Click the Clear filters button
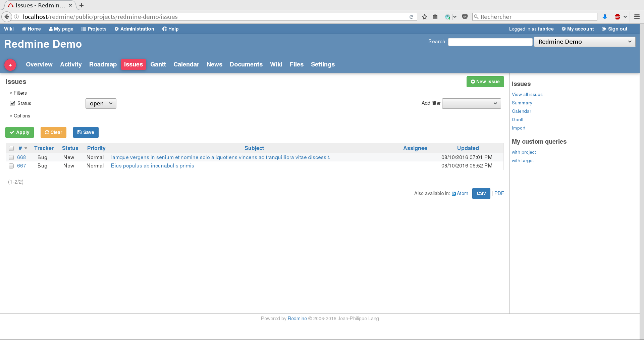Screen dimensions: 644x340 53,132
